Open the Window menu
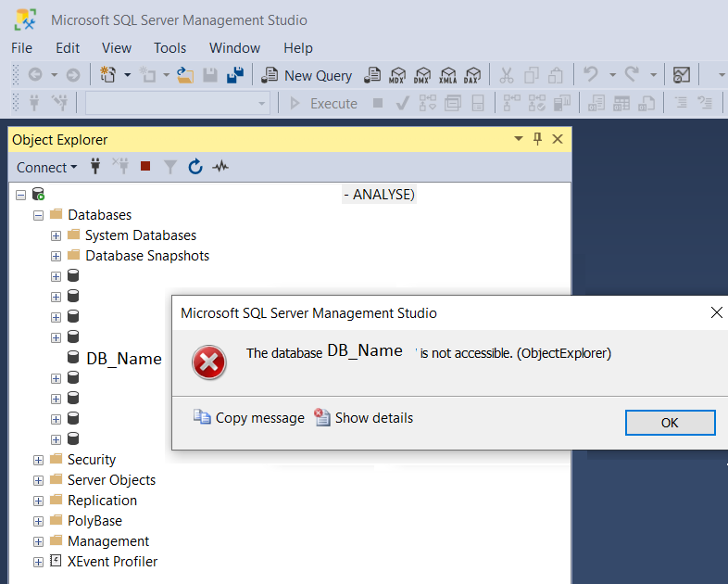728x584 pixels. (234, 48)
